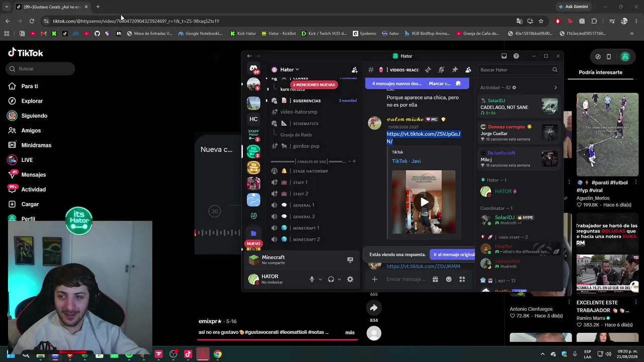644x362 pixels.
Task: Open headphone output options arrow
Action: point(339,280)
